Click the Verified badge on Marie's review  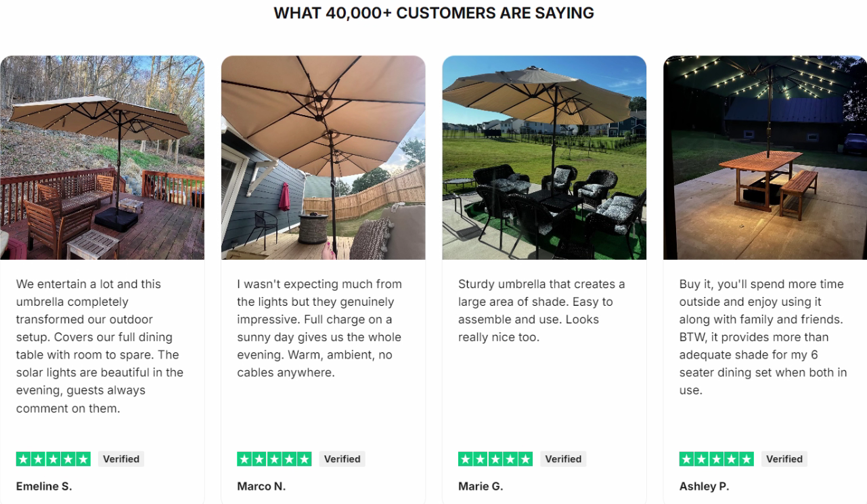click(564, 459)
